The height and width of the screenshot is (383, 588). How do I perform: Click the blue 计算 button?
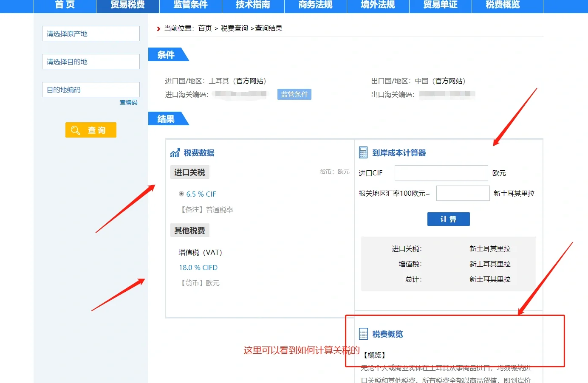click(x=449, y=219)
